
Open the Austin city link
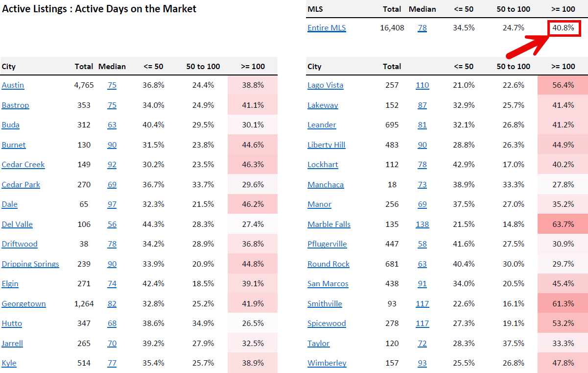click(13, 85)
